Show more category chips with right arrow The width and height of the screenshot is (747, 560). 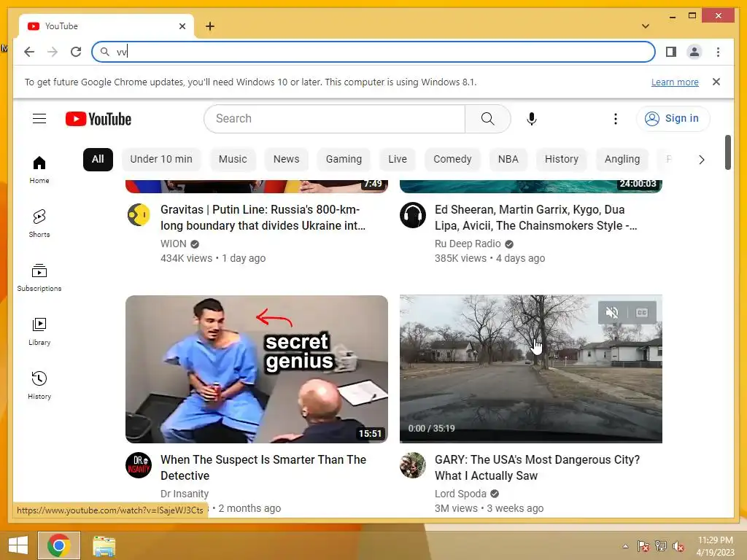701,160
